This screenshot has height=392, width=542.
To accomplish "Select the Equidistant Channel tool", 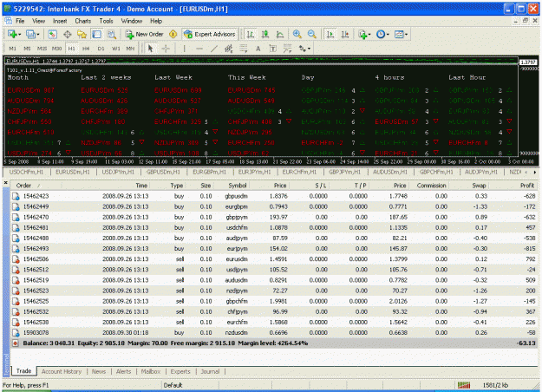I will click(228, 49).
